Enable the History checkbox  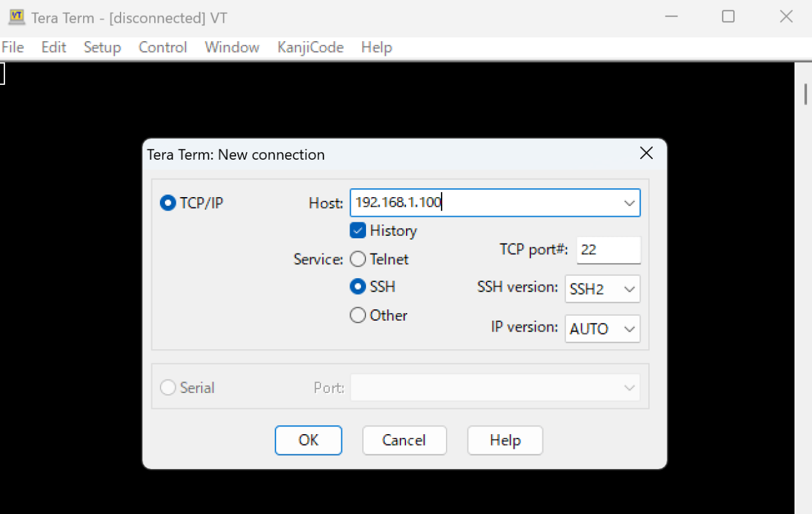coord(358,230)
